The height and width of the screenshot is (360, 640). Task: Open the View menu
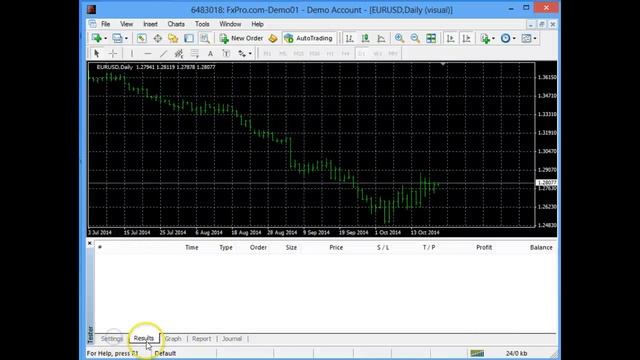[127, 24]
